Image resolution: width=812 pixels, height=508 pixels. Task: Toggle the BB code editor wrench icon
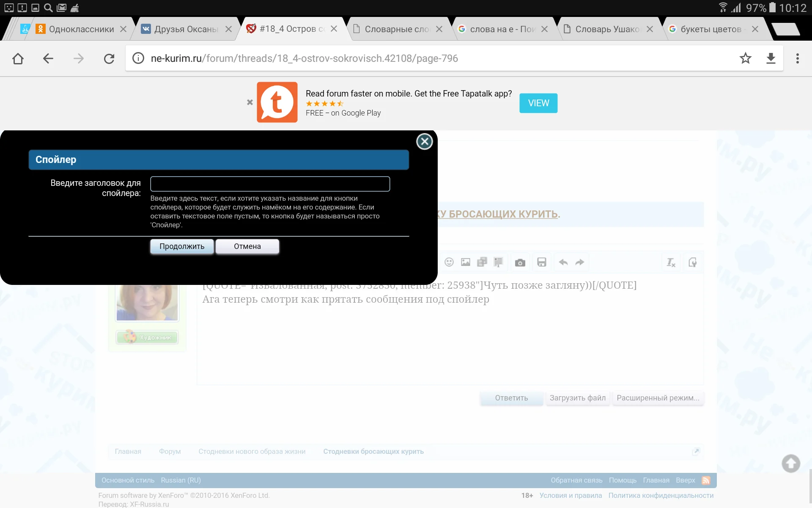click(693, 262)
